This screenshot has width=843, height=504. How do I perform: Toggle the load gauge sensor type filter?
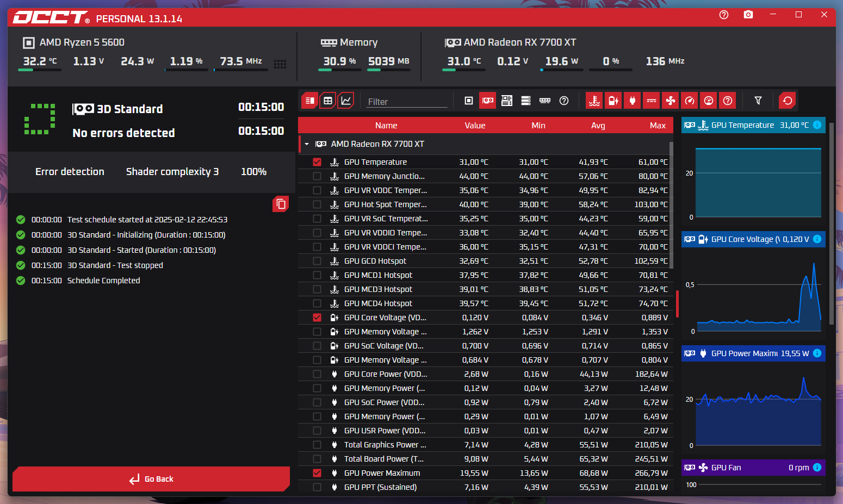[709, 101]
